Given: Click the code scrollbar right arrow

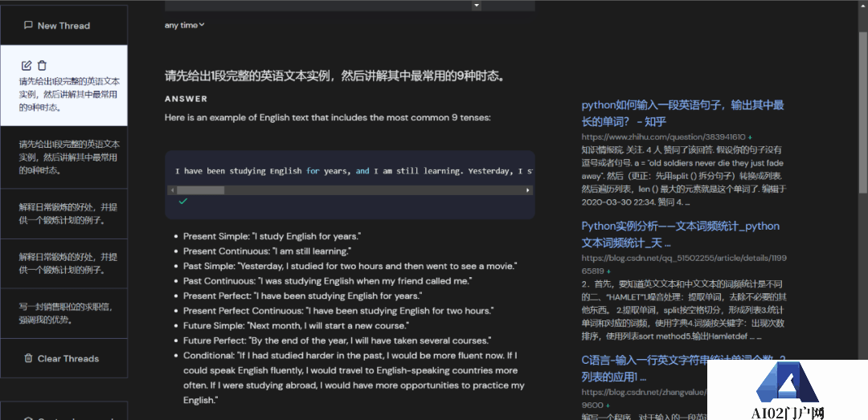Looking at the screenshot, I should 528,190.
